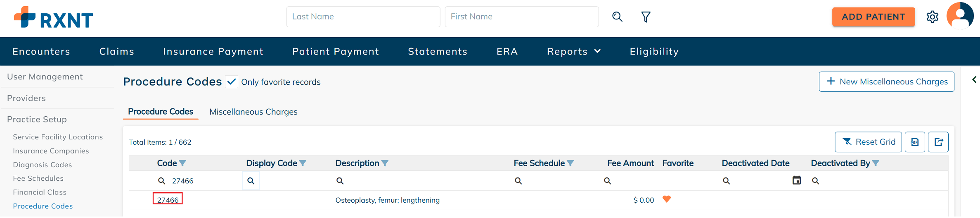Screen dimensions: 980x218
Task: Open procedure code 27466 link
Action: point(168,200)
